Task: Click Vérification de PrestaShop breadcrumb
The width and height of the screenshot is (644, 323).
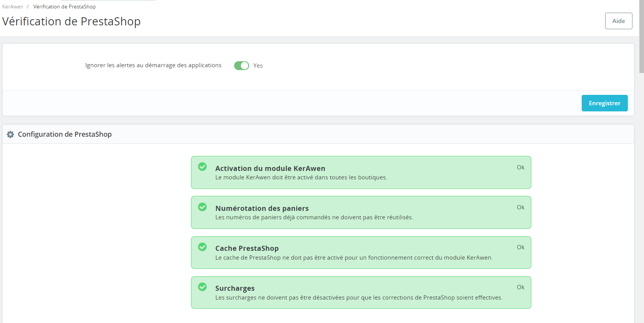Action: [65, 7]
